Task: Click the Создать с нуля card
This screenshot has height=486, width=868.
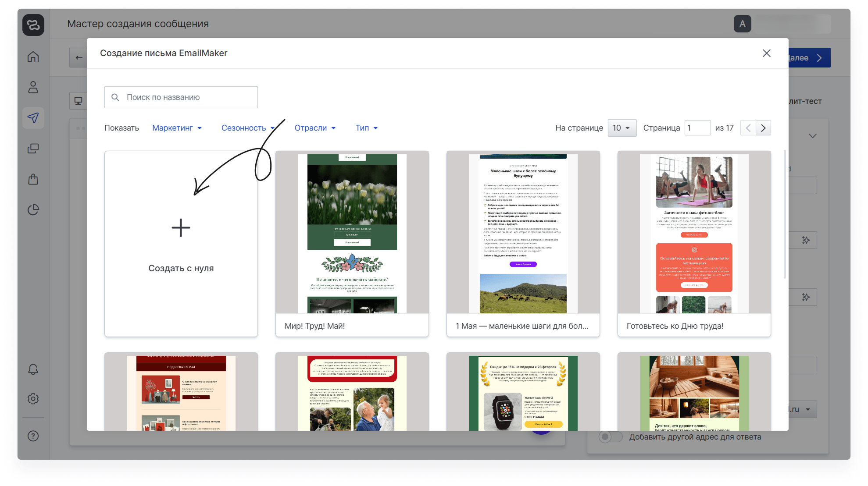Action: (x=181, y=244)
